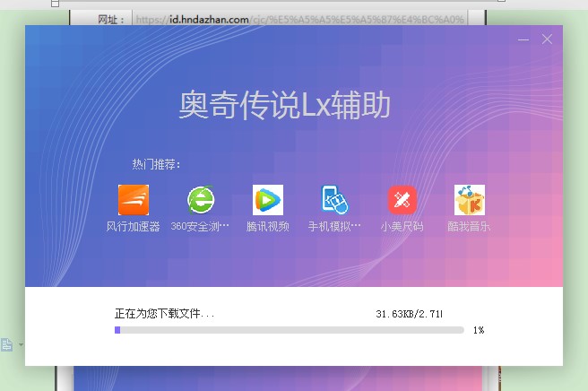Click the 正在为您下载文件 status text
588x391 pixels.
point(164,313)
